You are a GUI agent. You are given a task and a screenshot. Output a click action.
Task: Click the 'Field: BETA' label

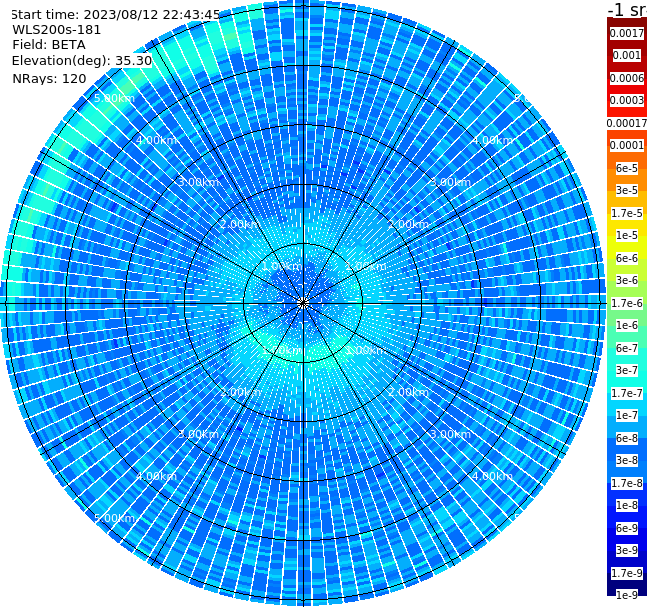(49, 45)
